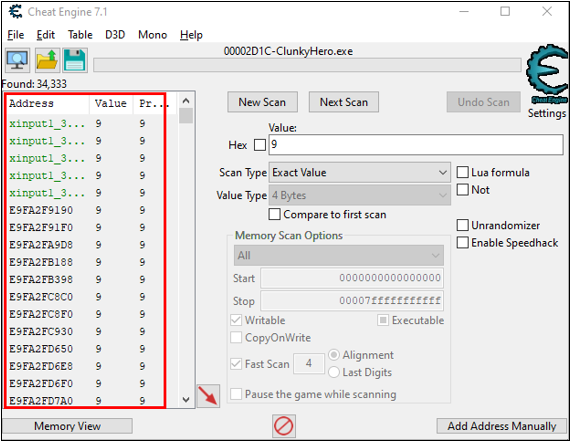Image resolution: width=571 pixels, height=442 pixels.
Task: Click the Cheat Engine Settings logo
Action: 547,81
